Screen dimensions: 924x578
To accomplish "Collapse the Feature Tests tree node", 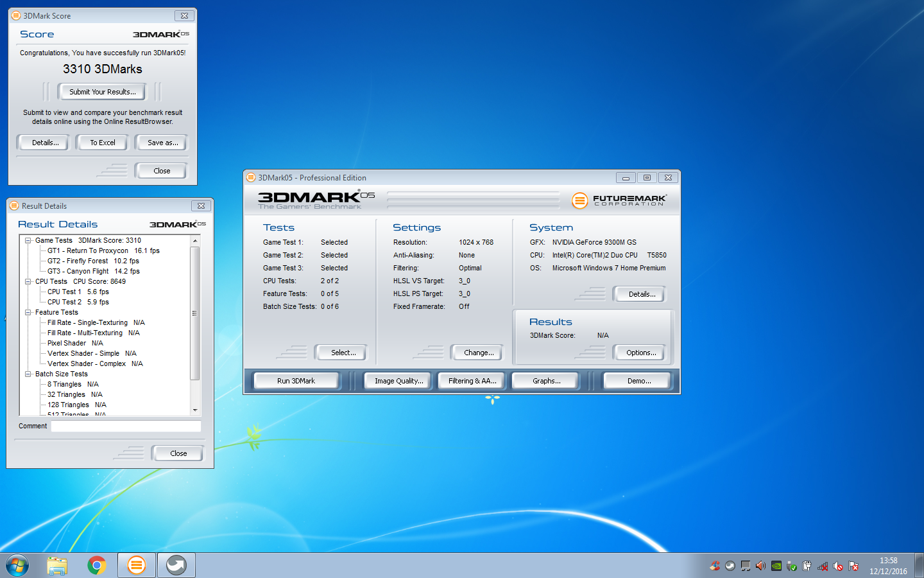I will coord(28,313).
